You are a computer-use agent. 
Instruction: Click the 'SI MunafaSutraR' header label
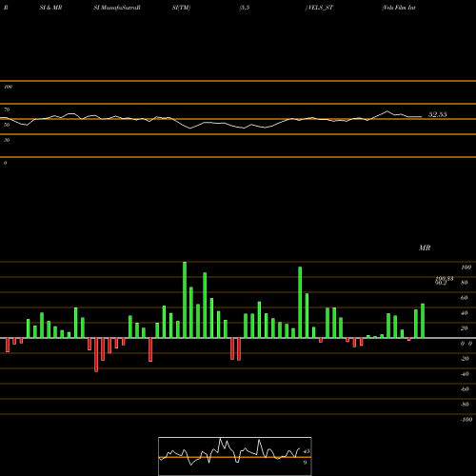tap(117, 8)
